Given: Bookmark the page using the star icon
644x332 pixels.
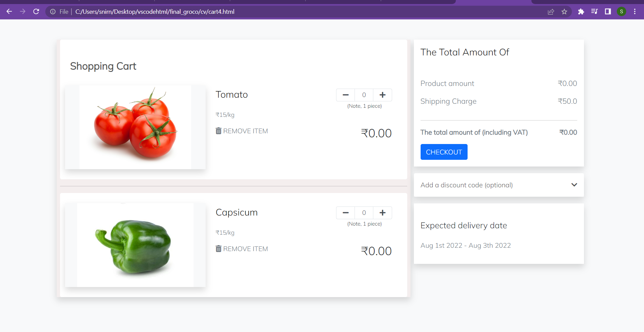Looking at the screenshot, I should (x=564, y=11).
